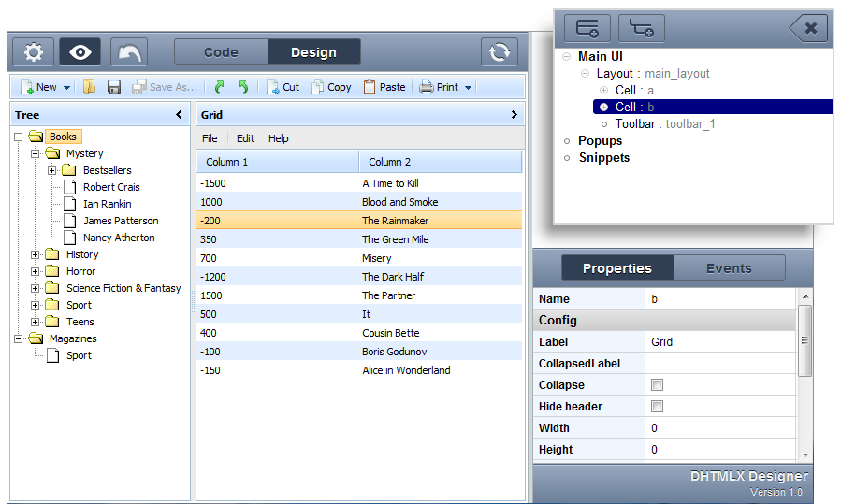Click the Column 1 header
This screenshot has height=504, width=841.
pyautogui.click(x=278, y=162)
